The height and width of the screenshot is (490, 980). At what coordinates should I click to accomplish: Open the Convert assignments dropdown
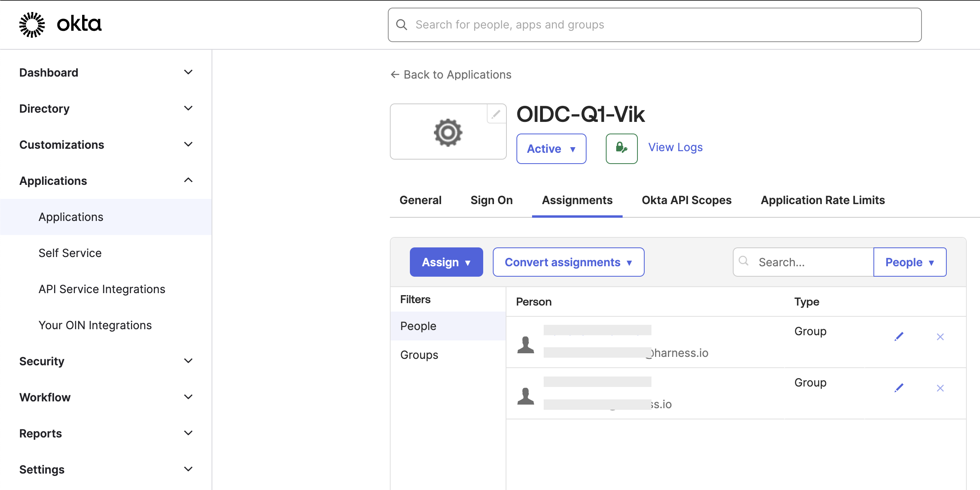coord(568,262)
